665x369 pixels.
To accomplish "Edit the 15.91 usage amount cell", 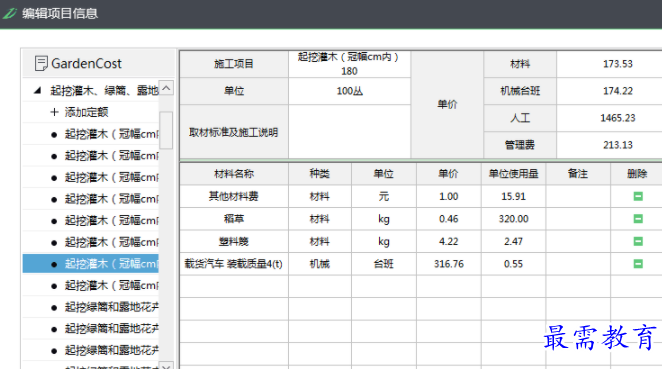I will [x=513, y=196].
